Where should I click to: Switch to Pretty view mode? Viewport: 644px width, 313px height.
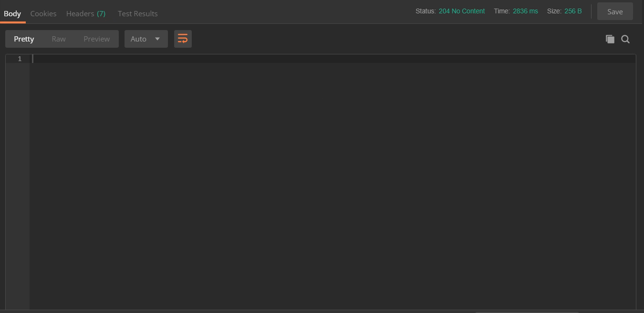coord(24,39)
